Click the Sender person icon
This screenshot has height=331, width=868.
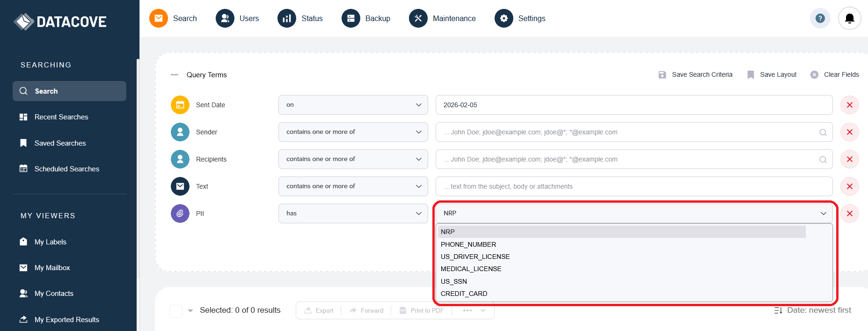(180, 132)
